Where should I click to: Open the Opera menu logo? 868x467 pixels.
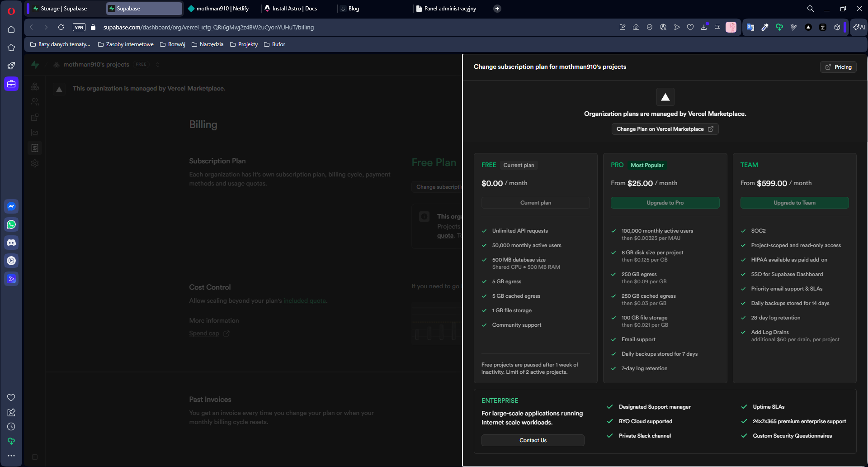11,11
